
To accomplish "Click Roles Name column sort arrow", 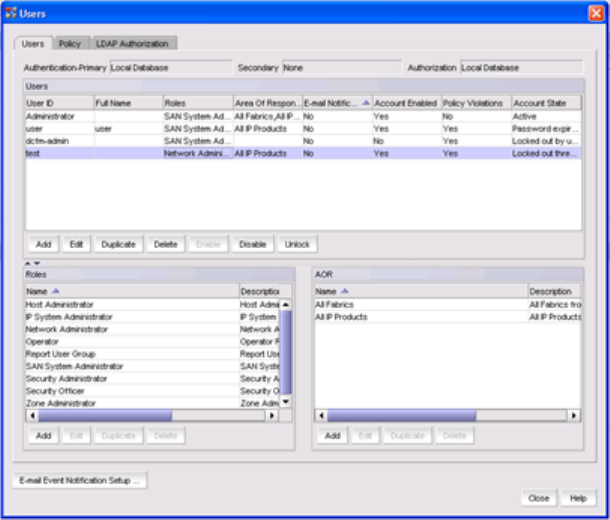I will 56,291.
